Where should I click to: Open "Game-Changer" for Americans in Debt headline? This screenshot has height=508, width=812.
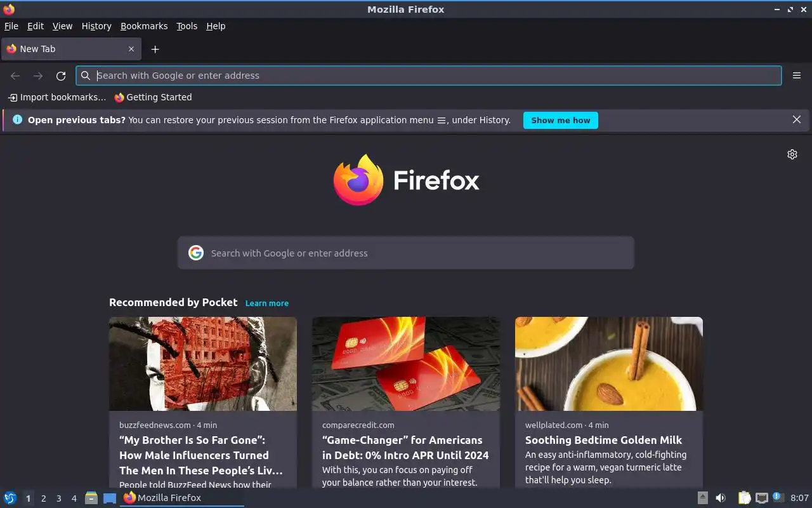click(405, 448)
